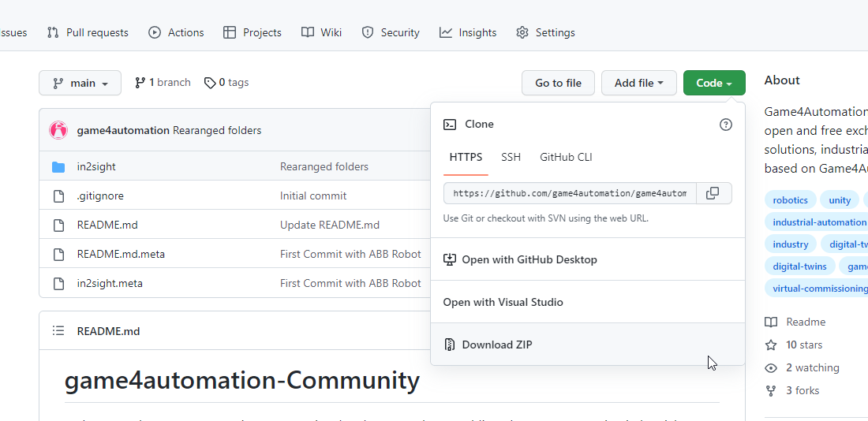The height and width of the screenshot is (421, 868).
Task: Click the robotics topic tag
Action: [790, 199]
